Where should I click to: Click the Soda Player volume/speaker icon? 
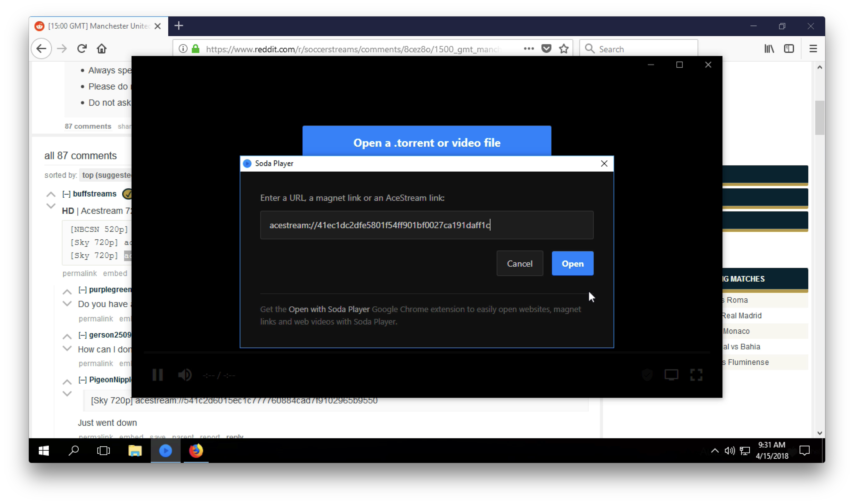185,375
